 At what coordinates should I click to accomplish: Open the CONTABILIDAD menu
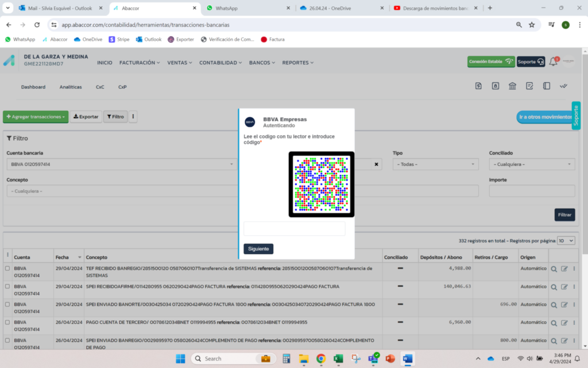click(x=220, y=63)
